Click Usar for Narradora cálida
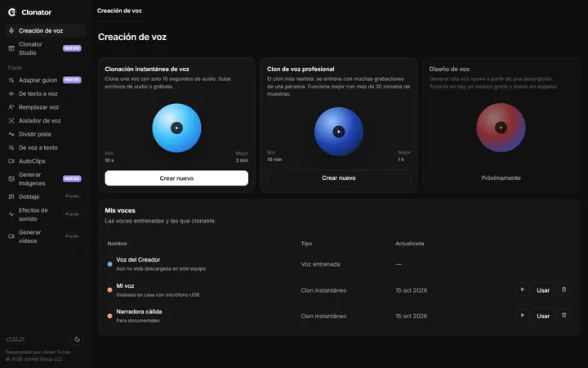588x368 pixels. point(543,316)
